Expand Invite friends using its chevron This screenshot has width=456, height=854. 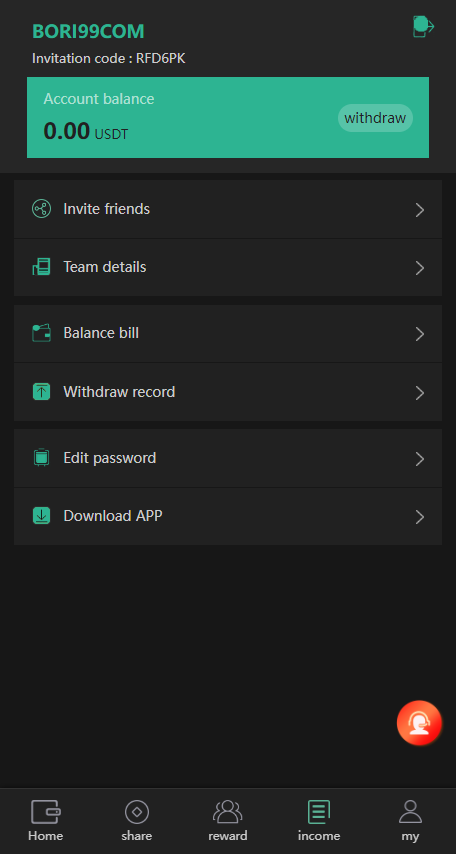tap(419, 210)
